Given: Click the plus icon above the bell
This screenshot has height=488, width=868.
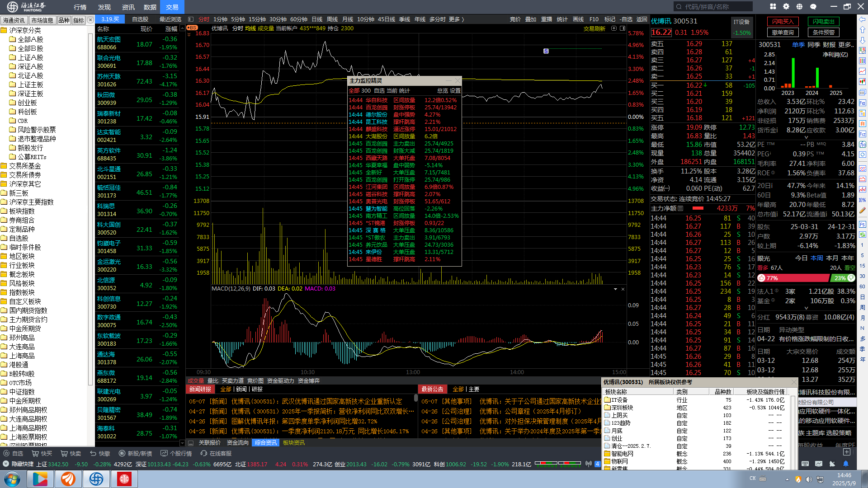Looking at the screenshot, I should point(847,452).
